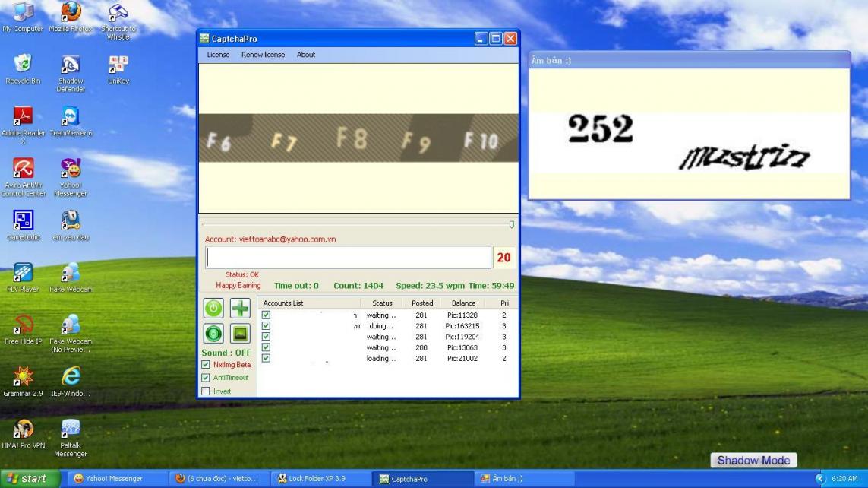Click the green plus add account icon
The width and height of the screenshot is (868, 488).
[240, 308]
